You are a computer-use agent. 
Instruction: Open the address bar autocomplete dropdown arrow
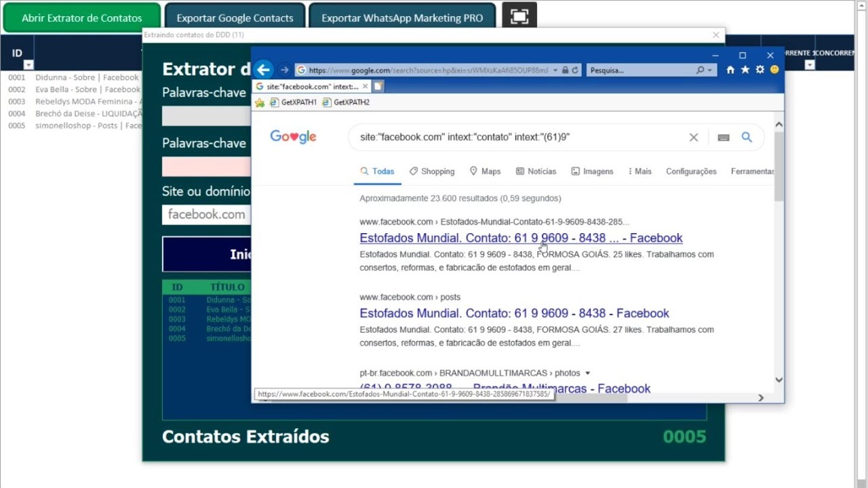tap(555, 70)
